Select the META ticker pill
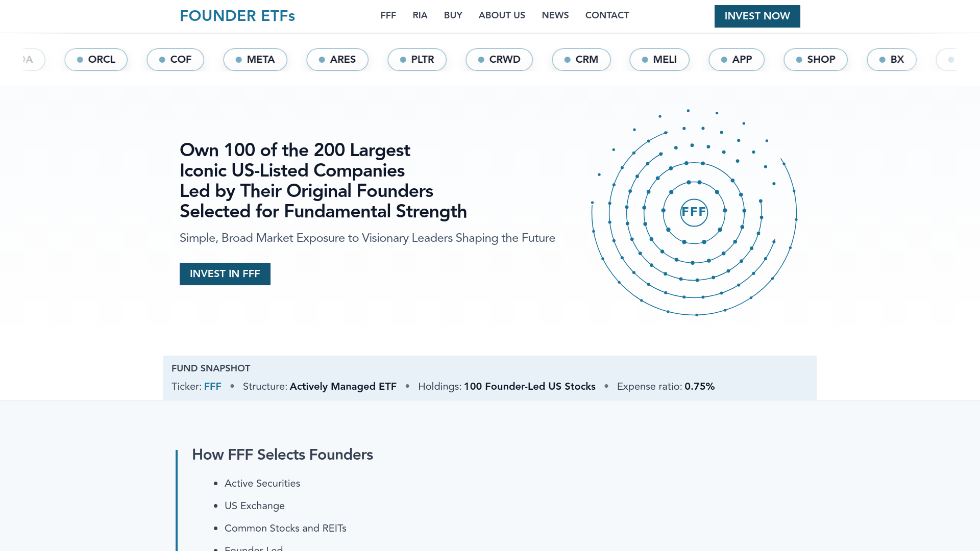The height and width of the screenshot is (551, 980). [255, 60]
